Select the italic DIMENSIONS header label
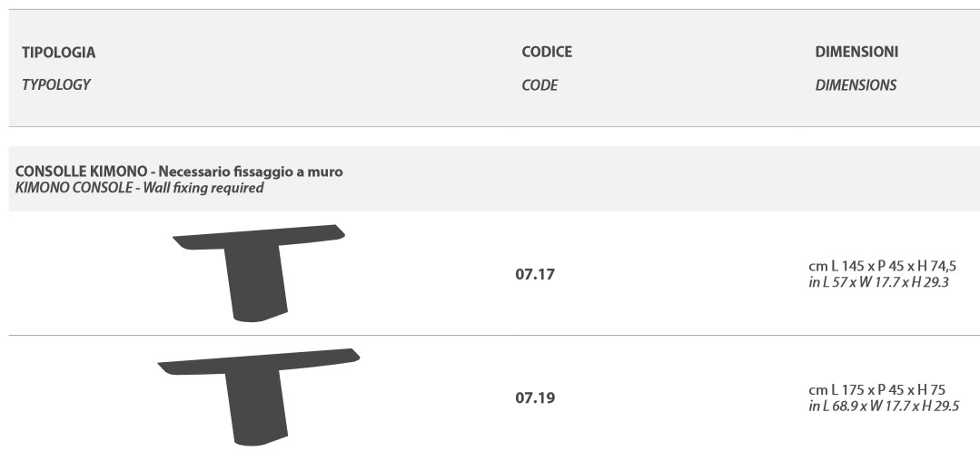Viewport: 980px width, 451px height. click(x=856, y=85)
